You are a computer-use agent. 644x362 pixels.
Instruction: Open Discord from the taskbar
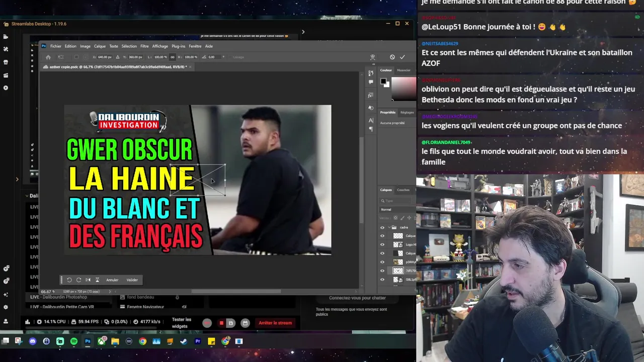click(33, 341)
